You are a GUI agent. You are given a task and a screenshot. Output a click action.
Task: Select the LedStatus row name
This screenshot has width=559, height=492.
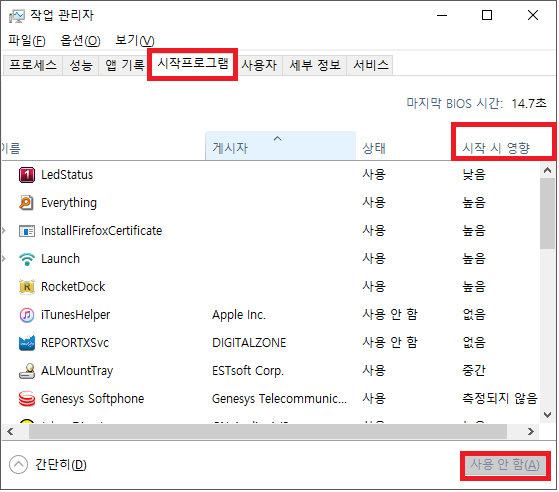[x=67, y=175]
